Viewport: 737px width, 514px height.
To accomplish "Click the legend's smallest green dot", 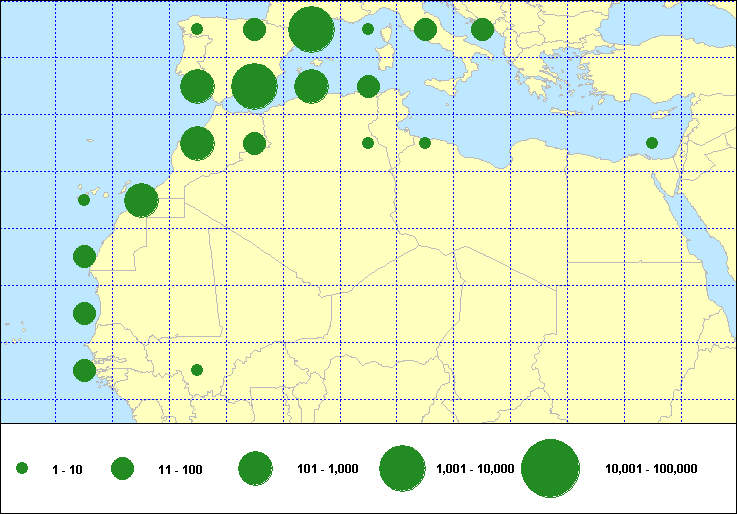I will pyautogui.click(x=22, y=468).
